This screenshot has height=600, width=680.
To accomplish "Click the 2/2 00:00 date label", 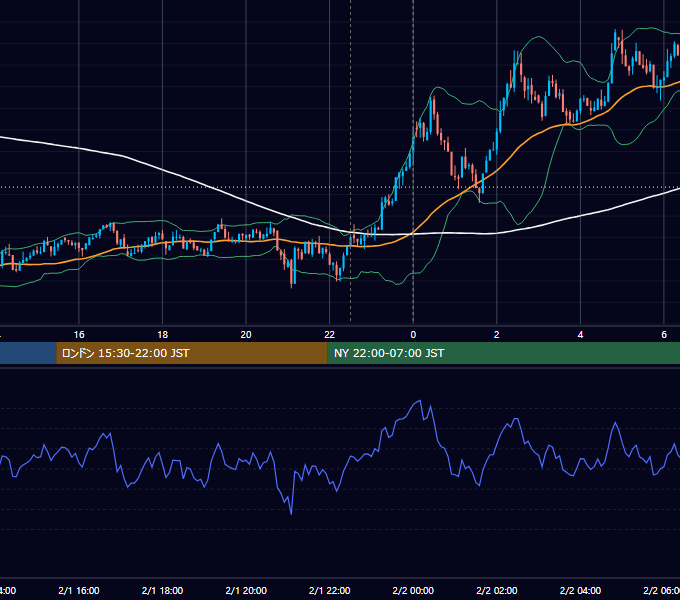I will 413,590.
